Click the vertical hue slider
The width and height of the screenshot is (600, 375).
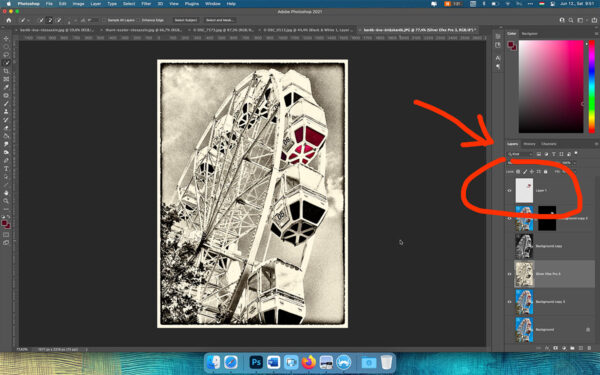[592, 86]
